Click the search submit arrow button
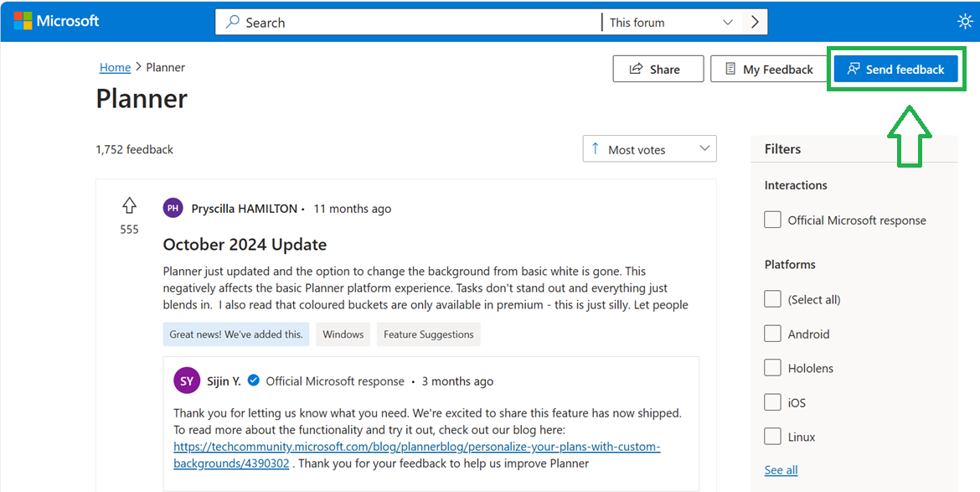The height and width of the screenshot is (492, 980). (755, 23)
